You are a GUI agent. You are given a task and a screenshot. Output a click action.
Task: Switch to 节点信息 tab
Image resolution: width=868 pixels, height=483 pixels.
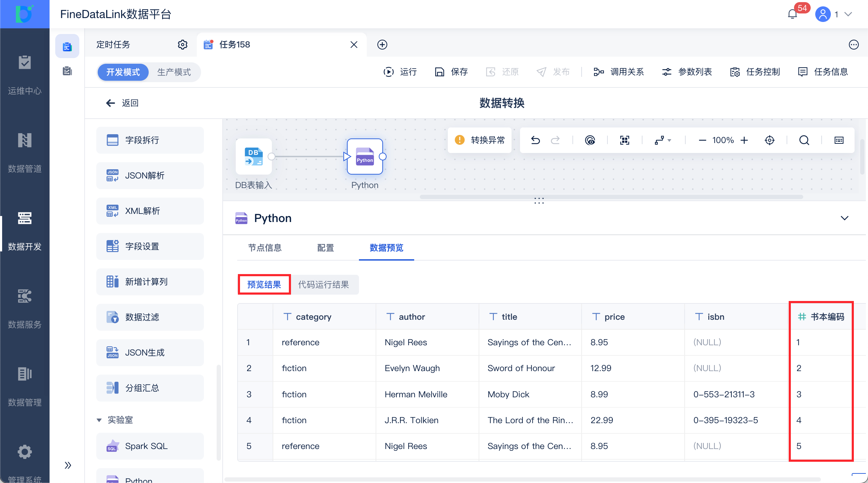pos(264,248)
